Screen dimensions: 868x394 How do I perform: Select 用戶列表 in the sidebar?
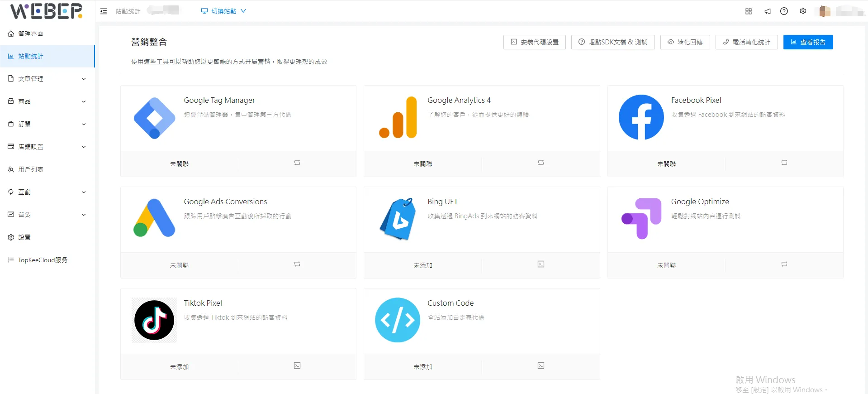point(31,169)
